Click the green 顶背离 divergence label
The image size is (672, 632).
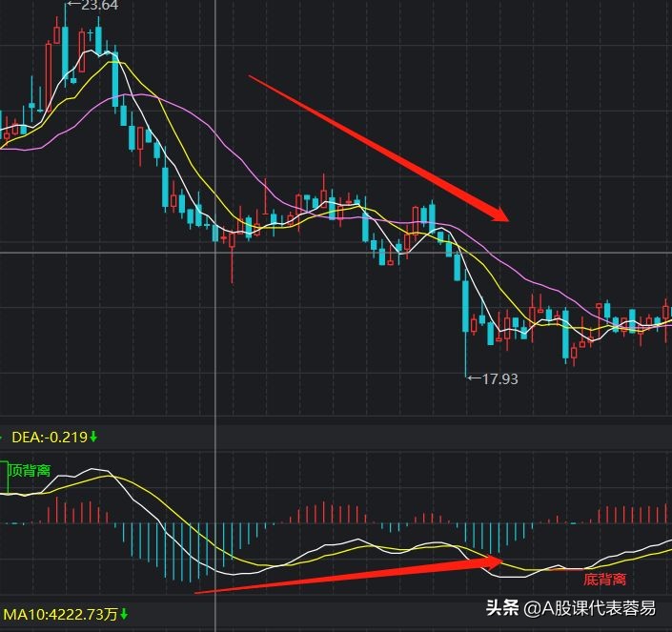[x=30, y=470]
